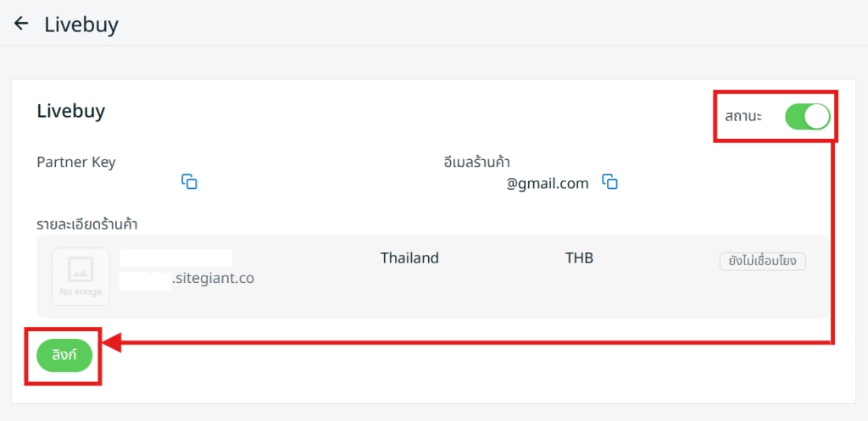Click the Thailand country text

point(409,258)
